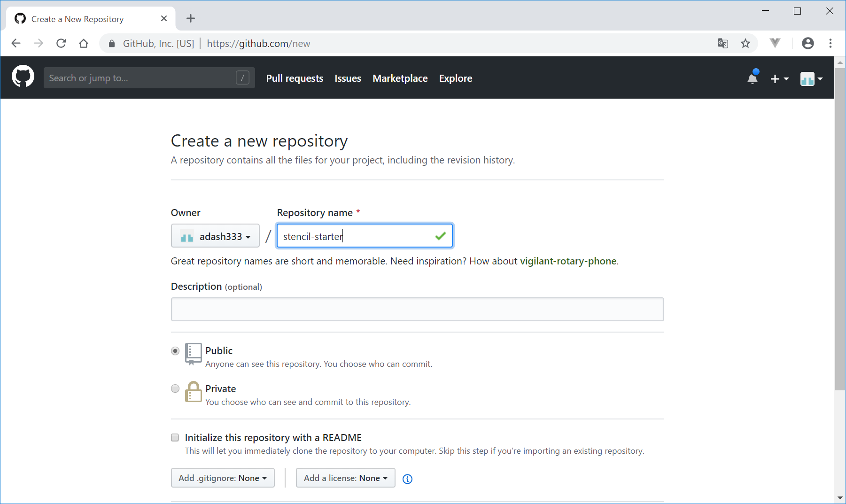846x504 pixels.
Task: Open the browser home page
Action: 84,43
